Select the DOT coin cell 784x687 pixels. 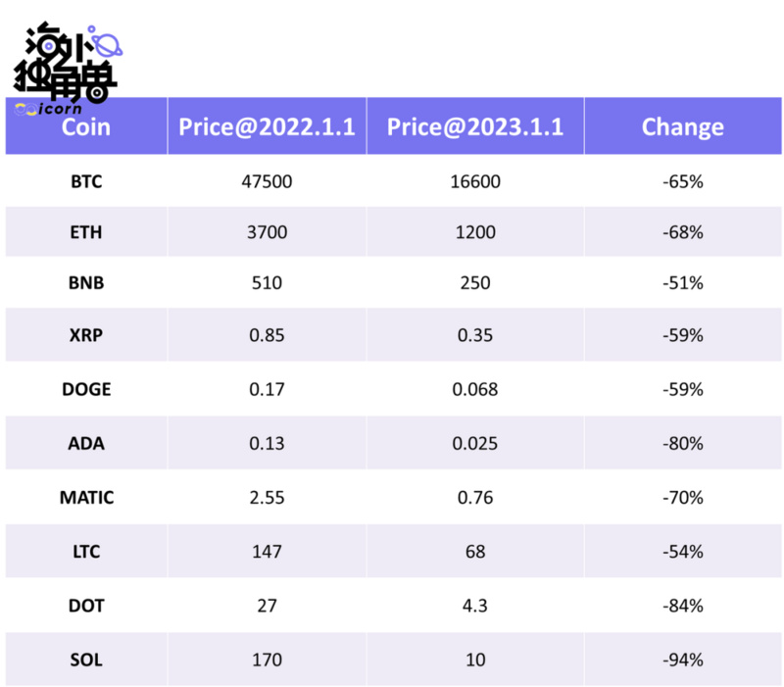tap(86, 606)
